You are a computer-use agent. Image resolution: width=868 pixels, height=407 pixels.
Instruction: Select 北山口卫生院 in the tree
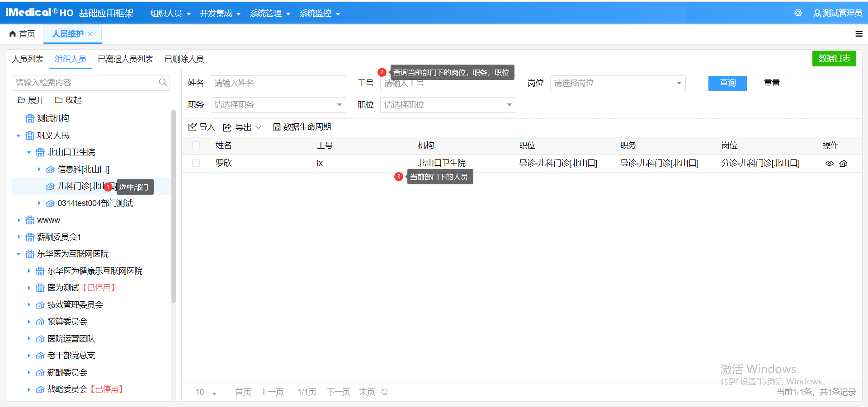(71, 152)
